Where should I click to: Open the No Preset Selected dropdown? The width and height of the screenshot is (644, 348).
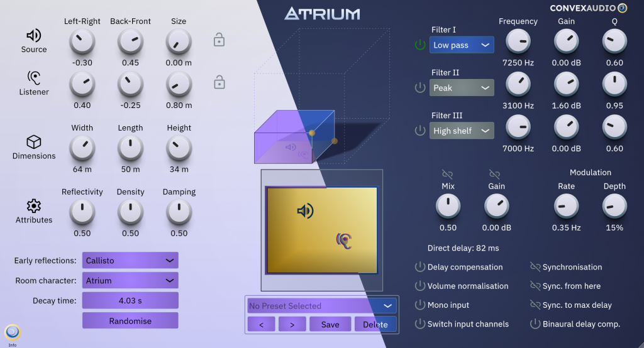[321, 306]
